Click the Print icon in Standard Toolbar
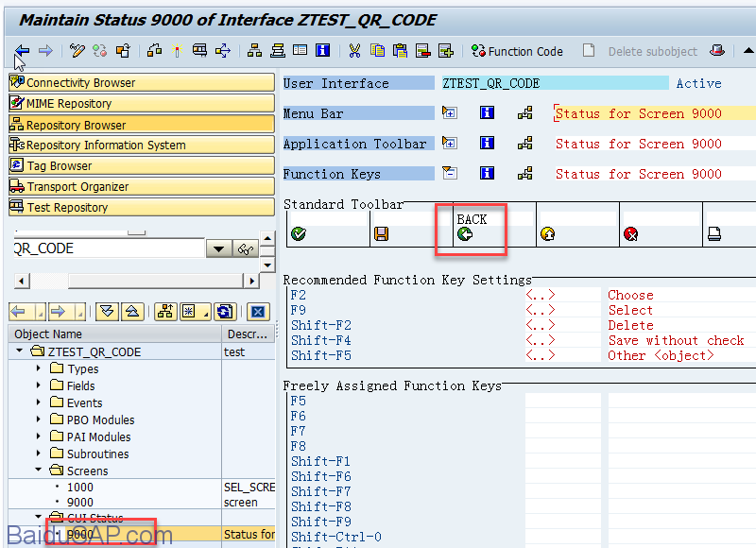Image resolution: width=756 pixels, height=548 pixels. (714, 234)
